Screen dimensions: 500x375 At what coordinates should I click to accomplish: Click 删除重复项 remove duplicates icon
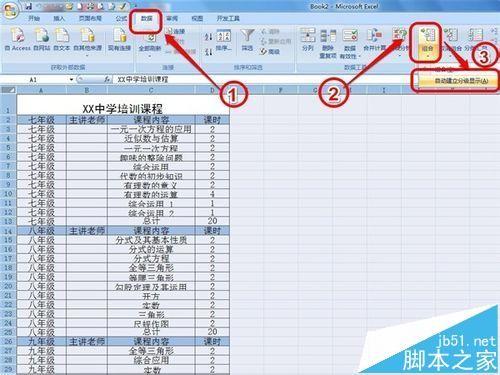point(328,35)
